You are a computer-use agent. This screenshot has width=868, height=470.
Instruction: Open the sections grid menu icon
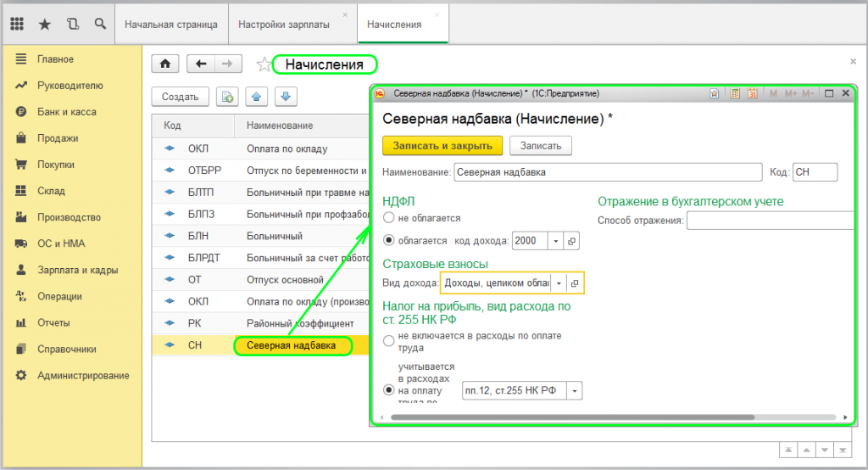point(17,25)
